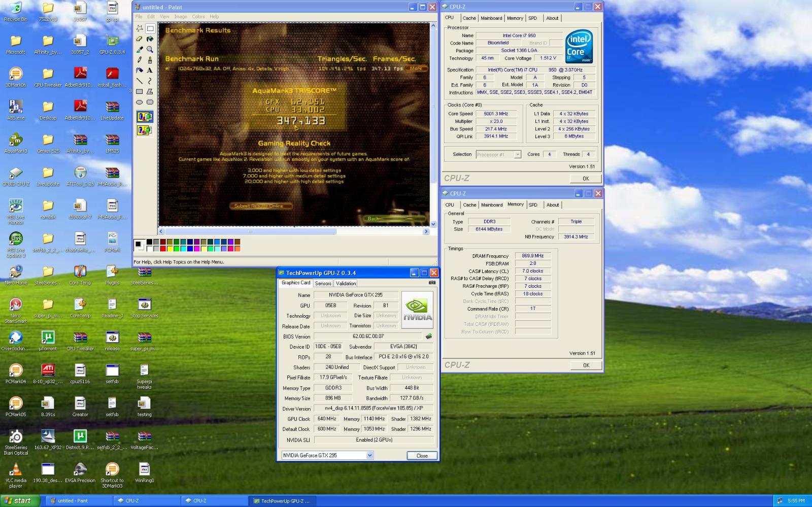This screenshot has width=812, height=507.
Task: Switch to the Sensors tab in GPU-Z
Action: click(x=323, y=283)
